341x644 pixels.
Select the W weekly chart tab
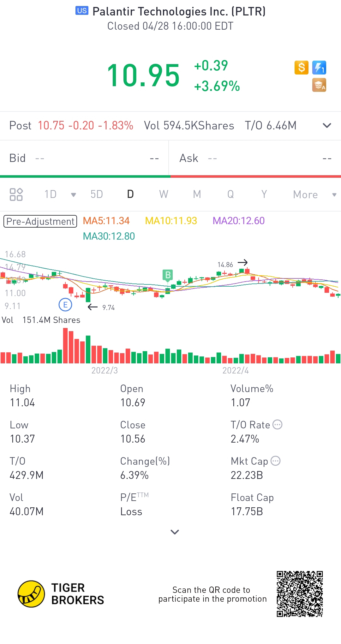click(x=164, y=194)
